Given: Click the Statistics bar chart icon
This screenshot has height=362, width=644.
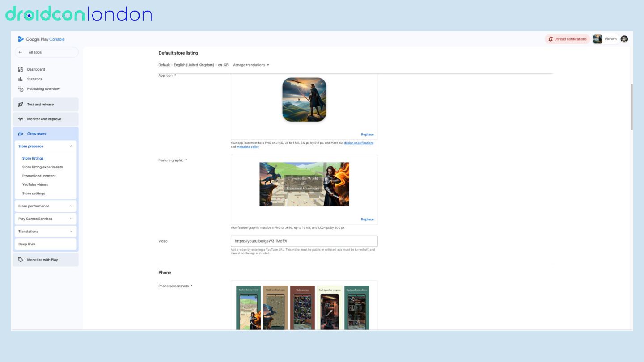Looking at the screenshot, I should point(21,79).
